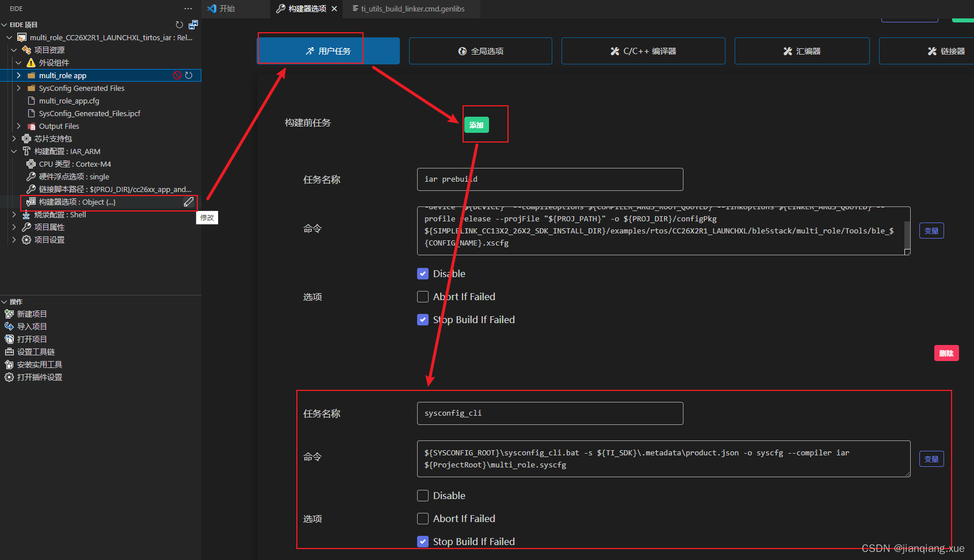Click the refresh icon on multi_role app row
974x560 pixels.
point(189,75)
